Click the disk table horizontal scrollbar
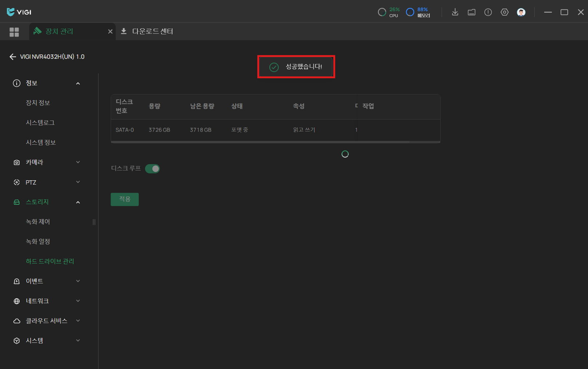This screenshot has height=369, width=588. click(260, 142)
